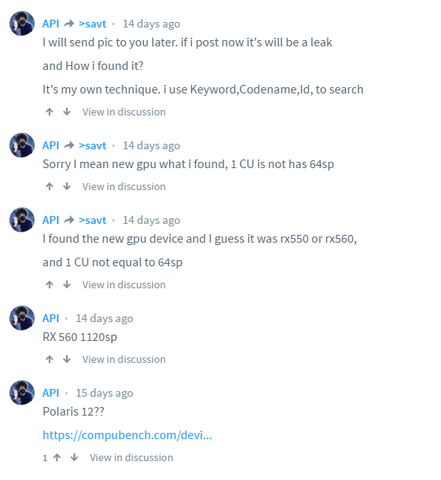View the 'rx550 or rx560' comment in discussion

pos(124,285)
